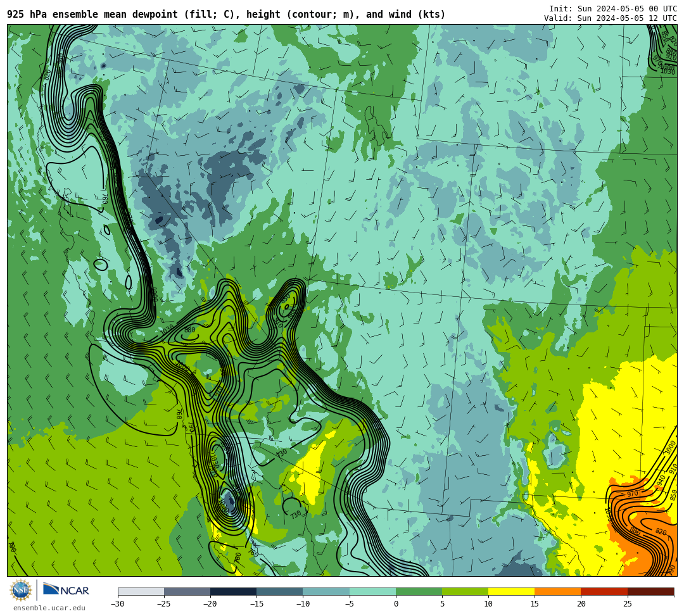Click the 0 colorbar tick label
The width and height of the screenshot is (684, 616).
pyautogui.click(x=396, y=604)
